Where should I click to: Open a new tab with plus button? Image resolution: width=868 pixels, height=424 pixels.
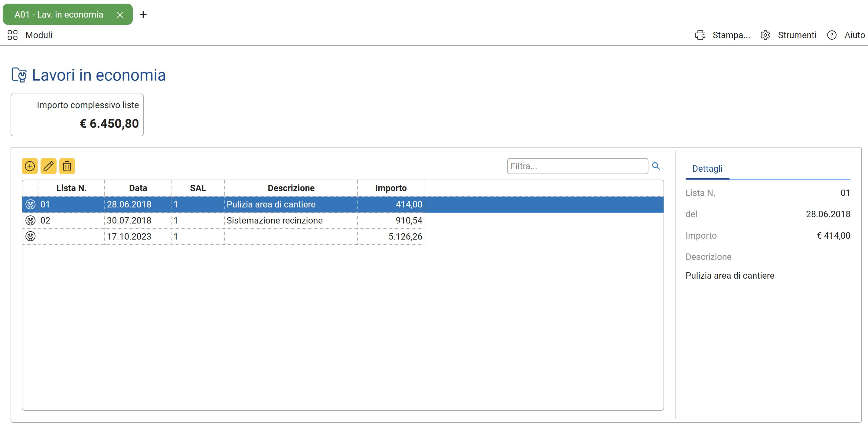[143, 15]
